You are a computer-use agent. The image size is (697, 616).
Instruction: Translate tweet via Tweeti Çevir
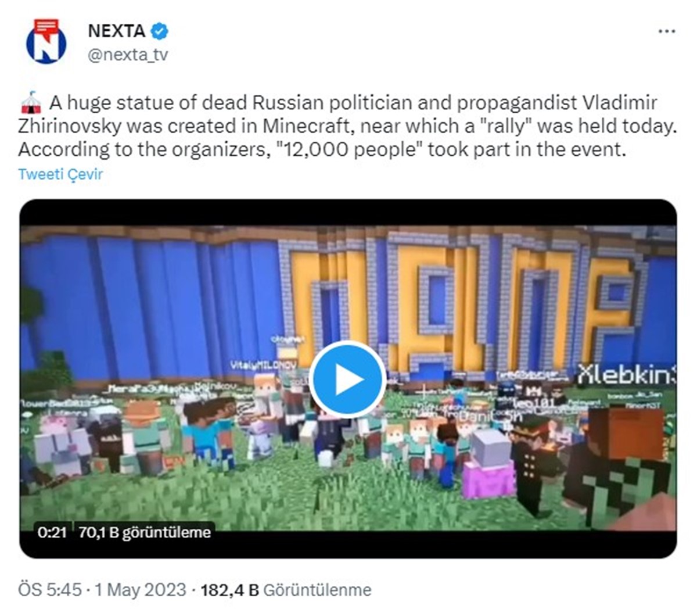(60, 174)
